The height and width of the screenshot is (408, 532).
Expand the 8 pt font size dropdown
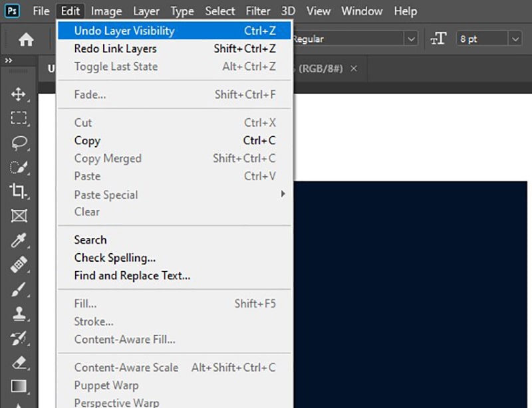pyautogui.click(x=515, y=39)
